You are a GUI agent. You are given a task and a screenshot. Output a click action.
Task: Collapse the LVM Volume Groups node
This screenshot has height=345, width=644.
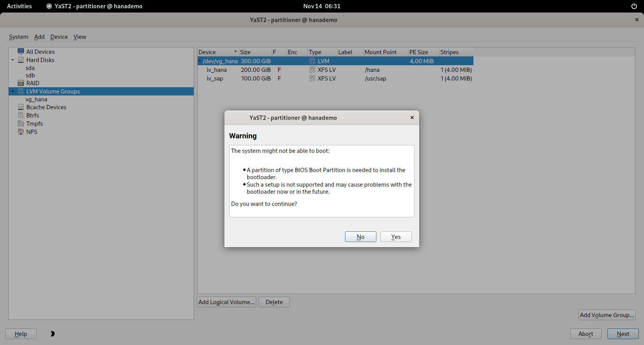[13, 92]
